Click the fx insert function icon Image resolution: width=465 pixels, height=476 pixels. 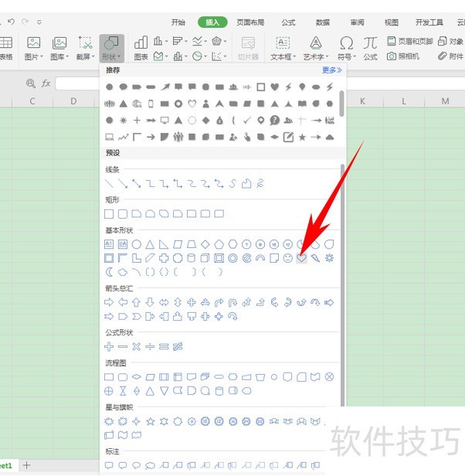46,83
